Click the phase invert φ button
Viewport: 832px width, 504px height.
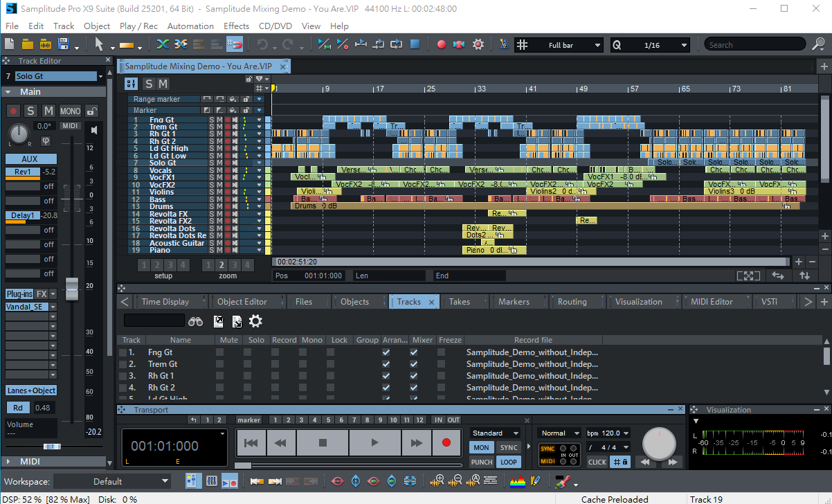46,141
